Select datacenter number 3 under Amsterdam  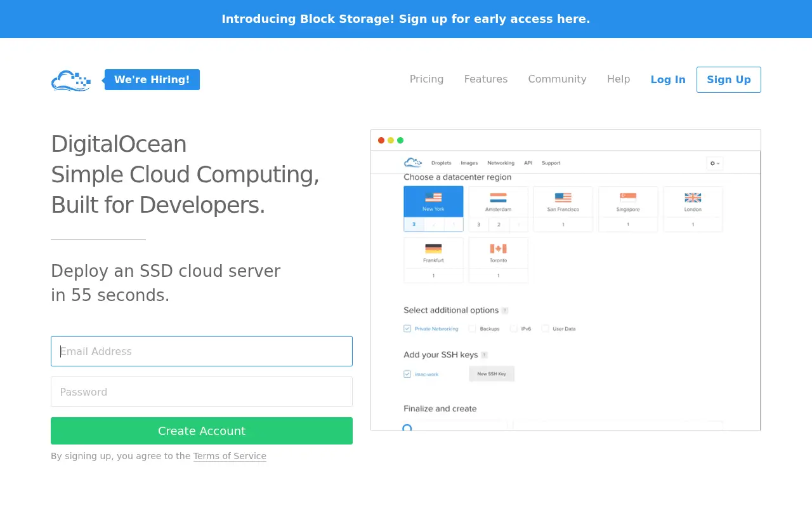(x=479, y=225)
